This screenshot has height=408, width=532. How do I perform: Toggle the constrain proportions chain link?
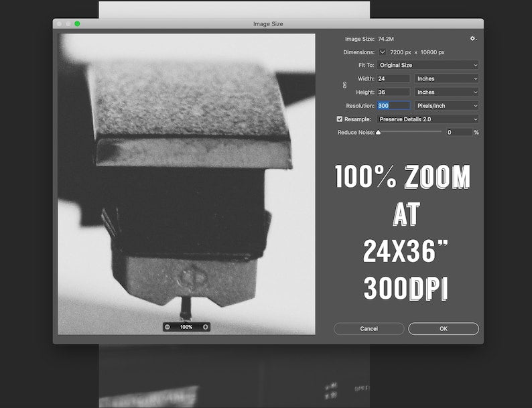click(x=345, y=85)
